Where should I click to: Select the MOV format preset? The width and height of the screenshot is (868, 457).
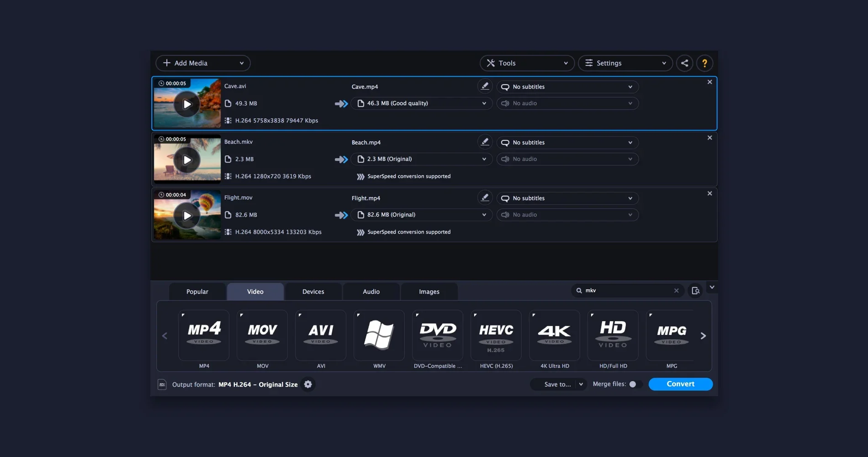[x=262, y=335]
